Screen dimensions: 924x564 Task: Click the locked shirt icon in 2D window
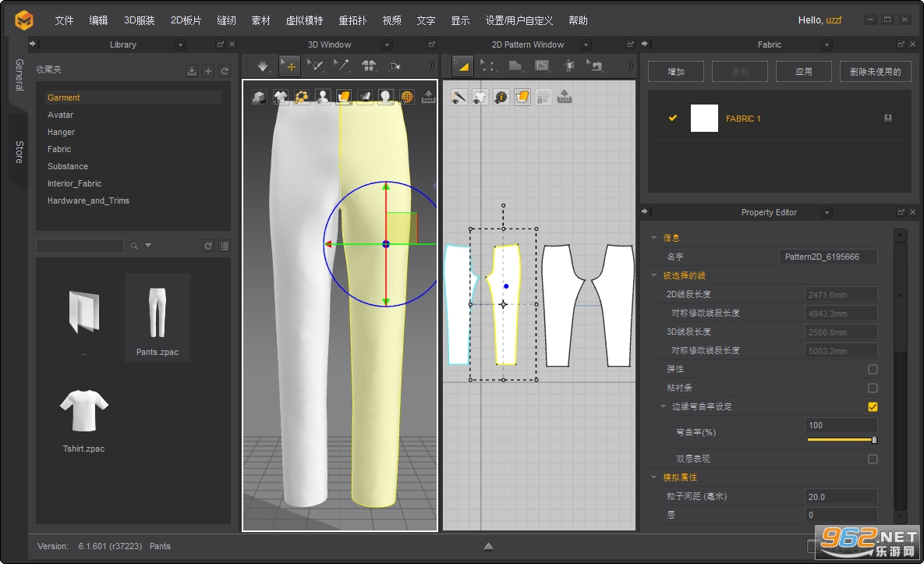pos(543,97)
